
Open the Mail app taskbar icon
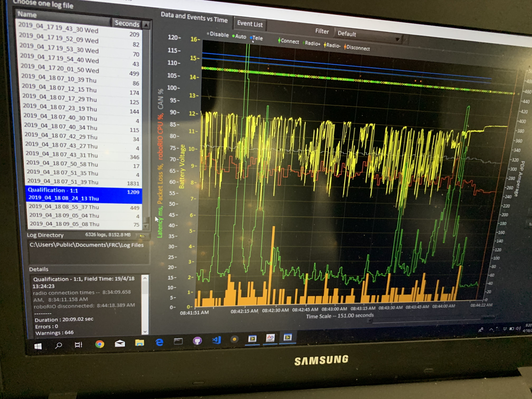(120, 343)
